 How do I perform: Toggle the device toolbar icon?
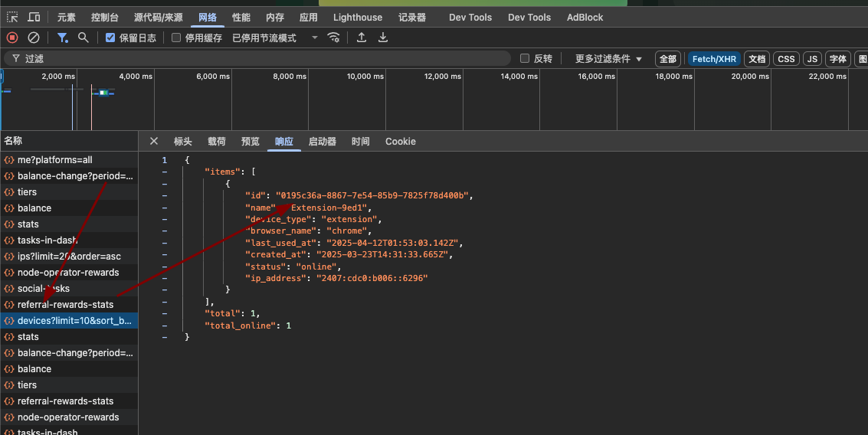[x=34, y=17]
